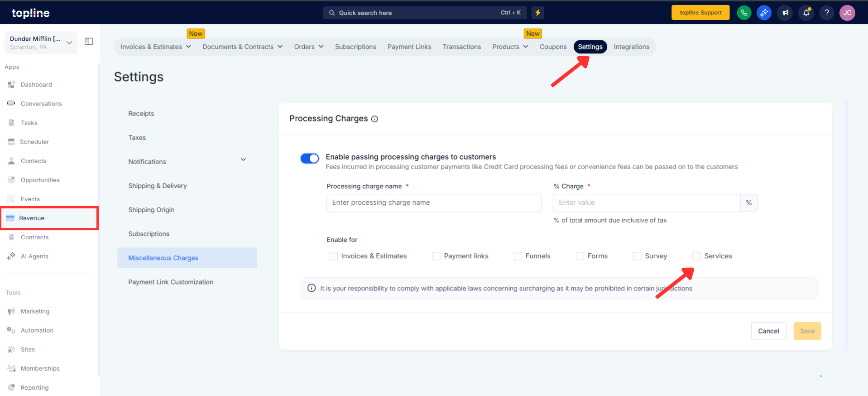Expand the Documents & Contracts menu
This screenshot has width=868, height=396.
(x=243, y=47)
